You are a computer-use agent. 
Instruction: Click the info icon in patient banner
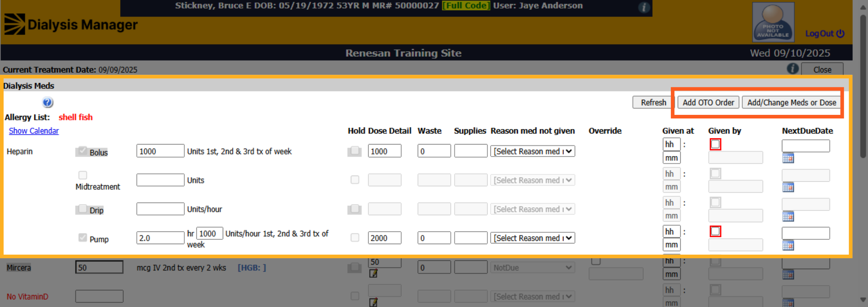[x=643, y=7]
